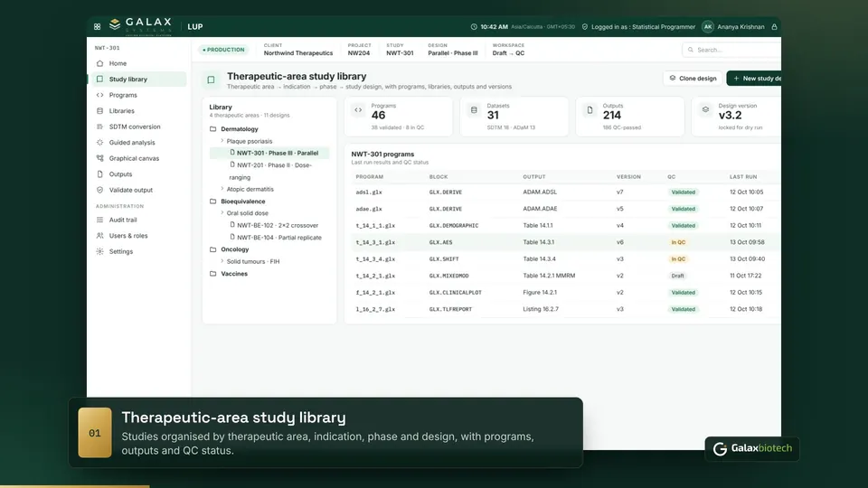This screenshot has height=488, width=868.
Task: Click into the Search field
Action: tap(731, 50)
